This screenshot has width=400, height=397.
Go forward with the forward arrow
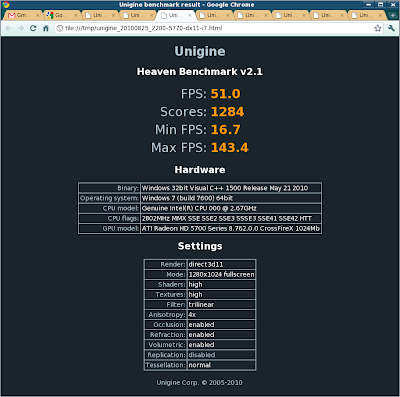coord(21,28)
